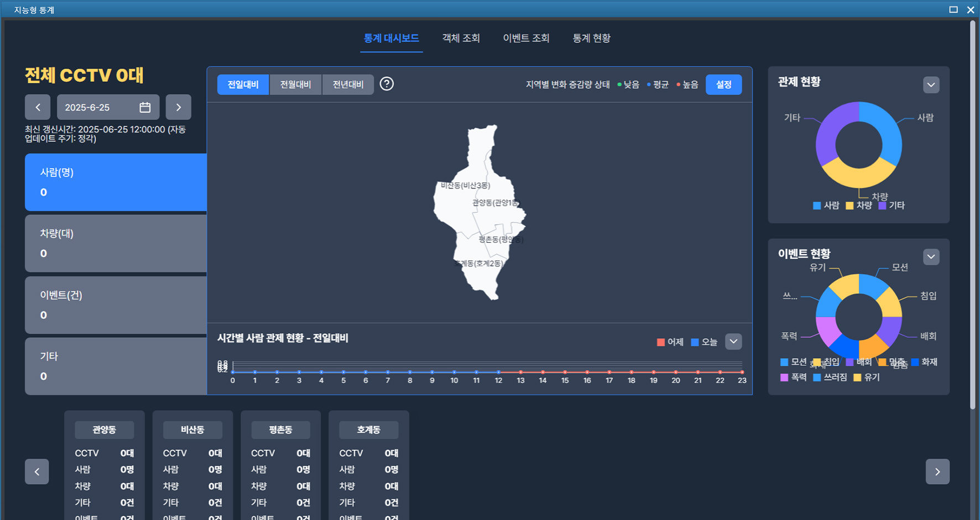Switch to 전월대비 comparison
980x520 pixels.
(296, 85)
